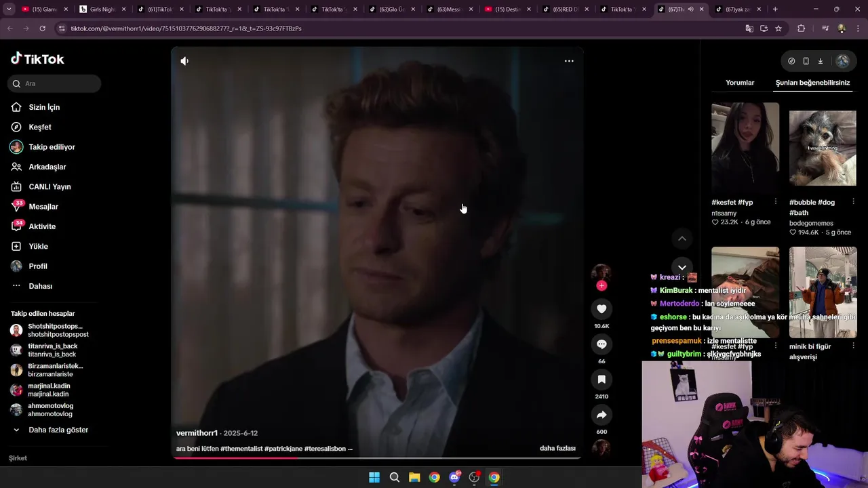Open more options for #bubble #dog #bath card
The image size is (868, 488).
pos(854,202)
